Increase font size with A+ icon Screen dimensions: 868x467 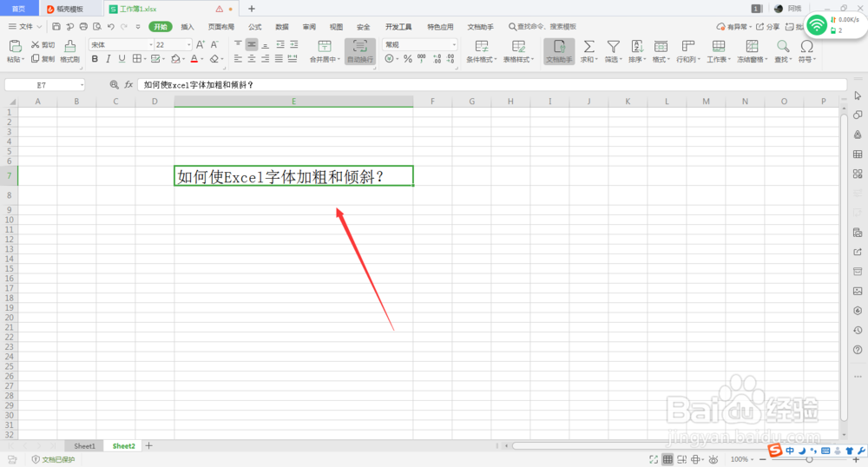pos(201,45)
